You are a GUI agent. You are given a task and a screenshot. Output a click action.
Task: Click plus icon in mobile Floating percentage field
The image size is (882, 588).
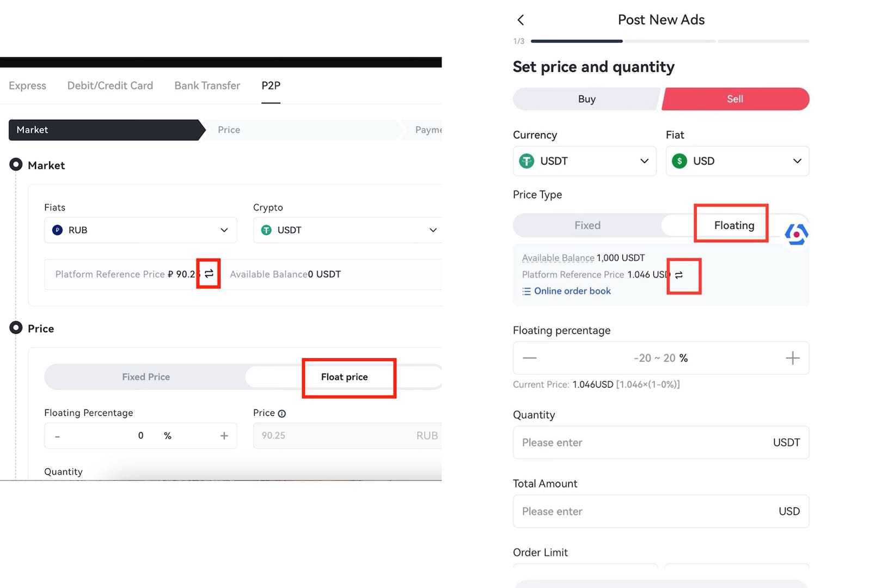792,358
